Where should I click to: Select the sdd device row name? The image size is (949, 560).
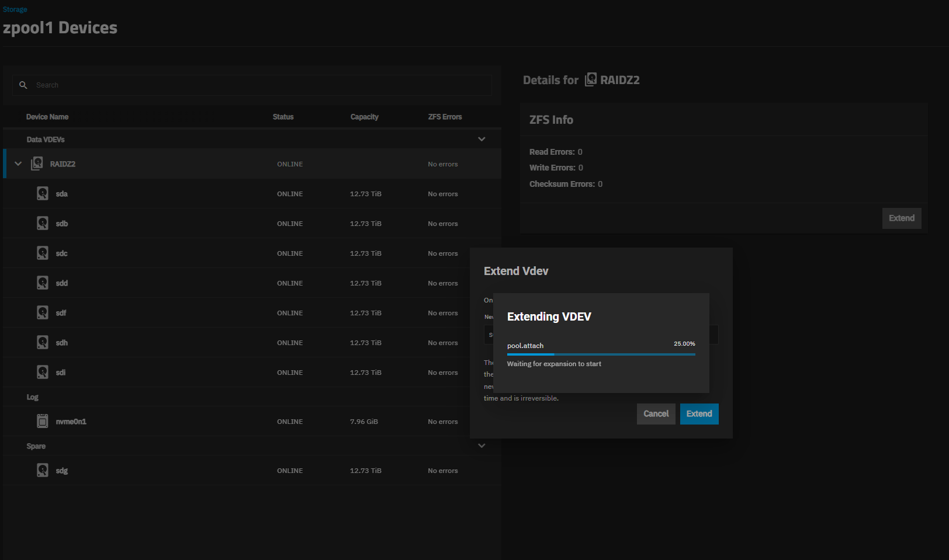click(62, 283)
